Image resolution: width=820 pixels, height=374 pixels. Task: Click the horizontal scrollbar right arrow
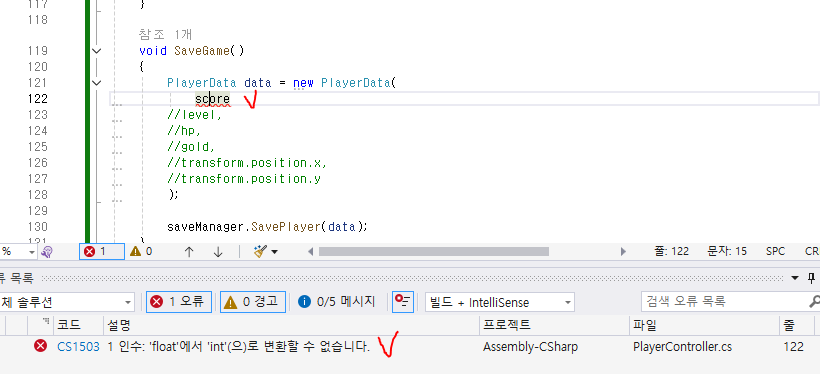[623, 252]
